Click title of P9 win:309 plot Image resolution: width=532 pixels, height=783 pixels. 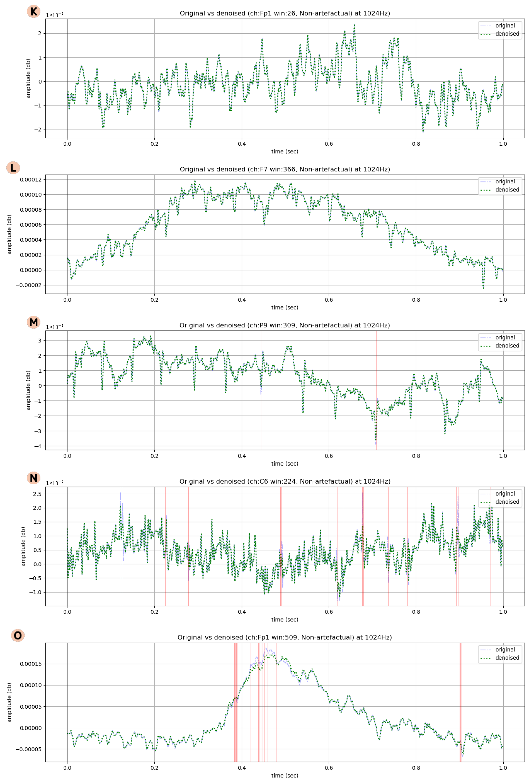284,325
